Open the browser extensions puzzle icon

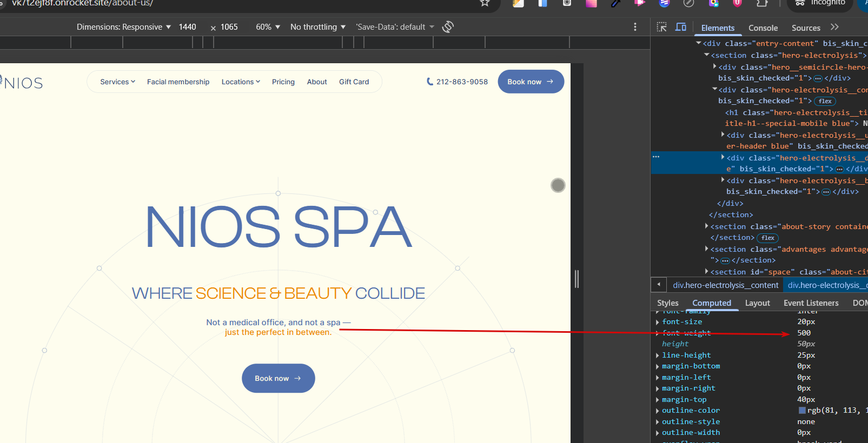tap(762, 3)
